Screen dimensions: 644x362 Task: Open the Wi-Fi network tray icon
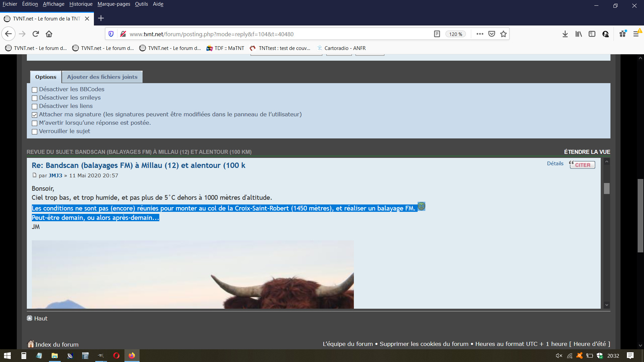pos(570,356)
